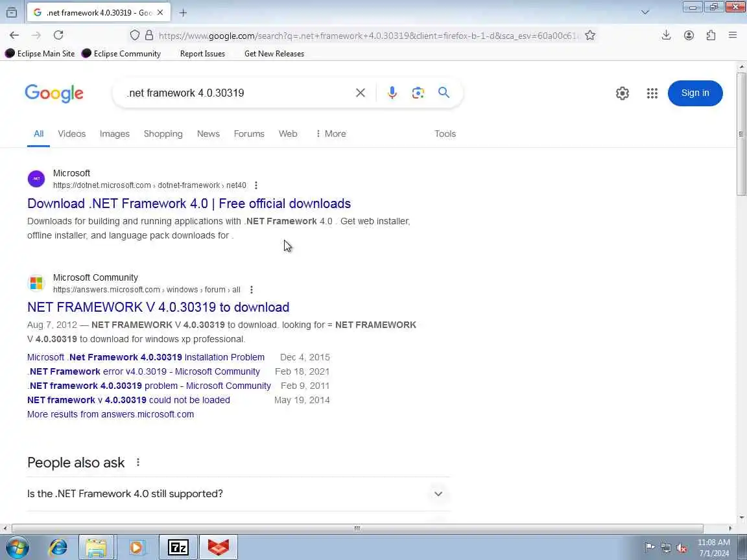
Task: Click the network tray icon
Action: (x=666, y=548)
